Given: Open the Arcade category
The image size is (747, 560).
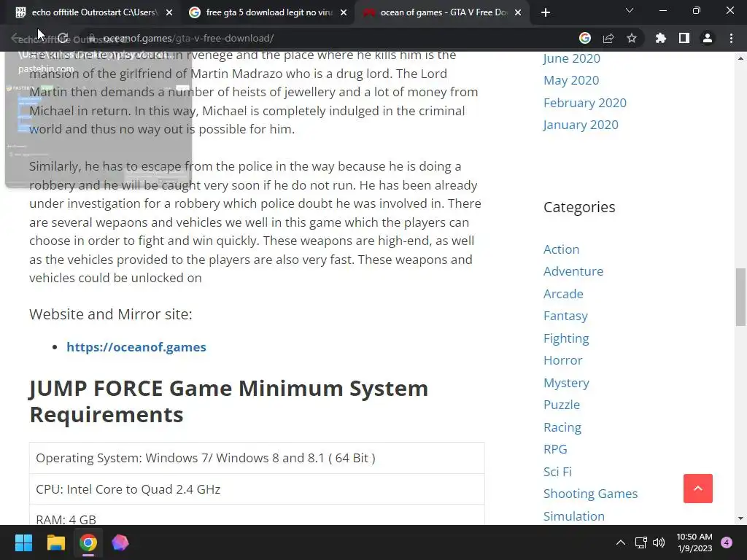Looking at the screenshot, I should tap(563, 294).
